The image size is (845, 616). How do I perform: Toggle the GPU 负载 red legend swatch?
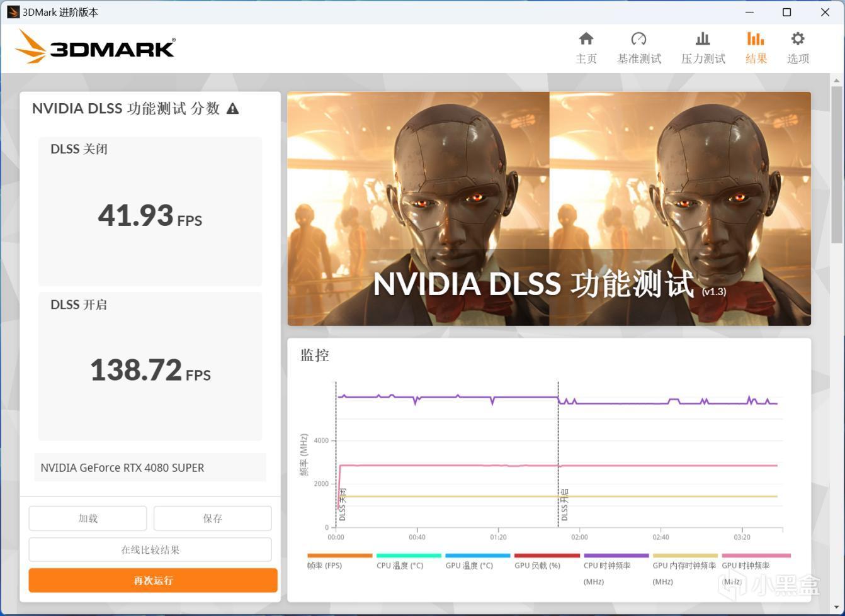coord(547,556)
